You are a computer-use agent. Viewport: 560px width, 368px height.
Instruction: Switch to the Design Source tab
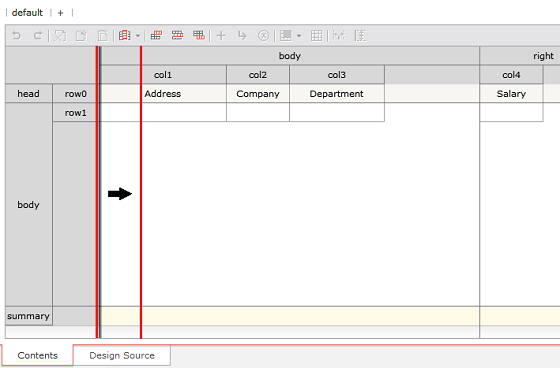[x=122, y=355]
